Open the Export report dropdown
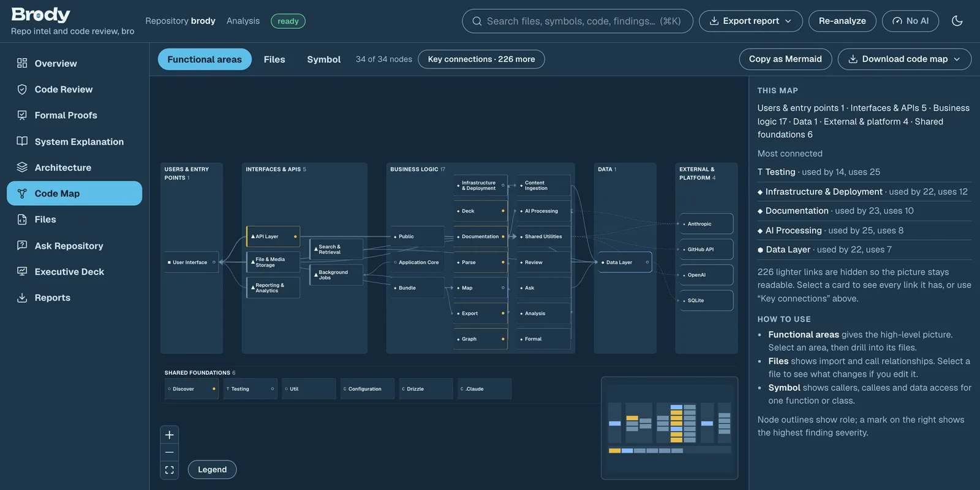The width and height of the screenshot is (980, 490). [750, 21]
